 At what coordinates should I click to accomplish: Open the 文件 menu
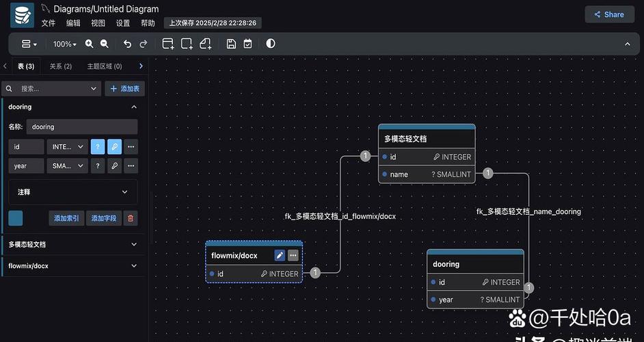pyautogui.click(x=49, y=23)
